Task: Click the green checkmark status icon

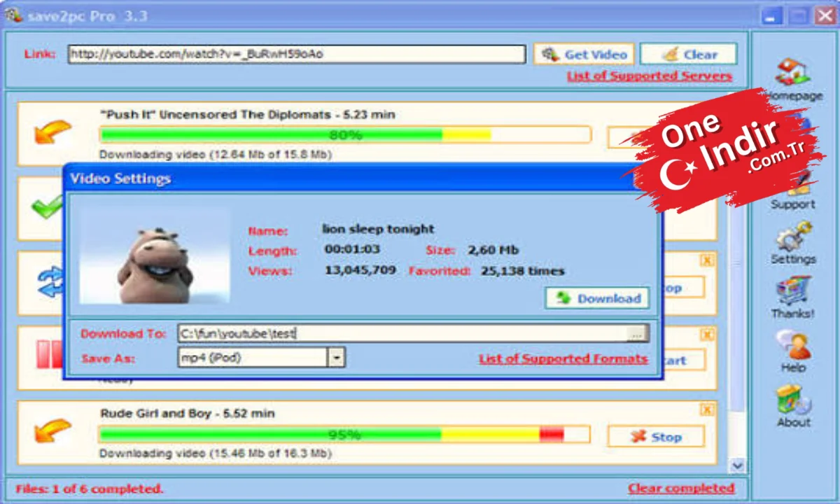Action: click(48, 207)
